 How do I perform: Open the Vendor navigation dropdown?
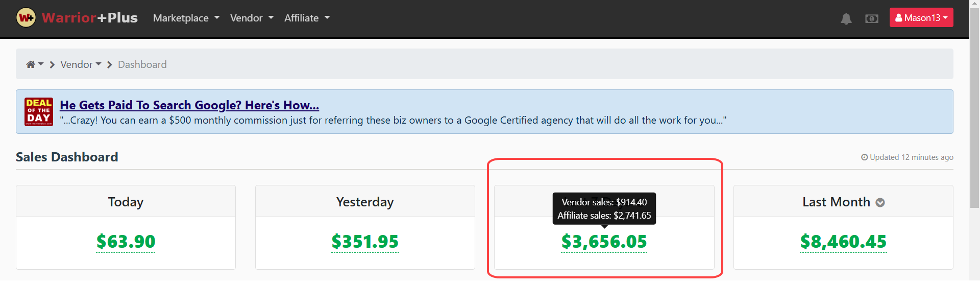point(252,18)
